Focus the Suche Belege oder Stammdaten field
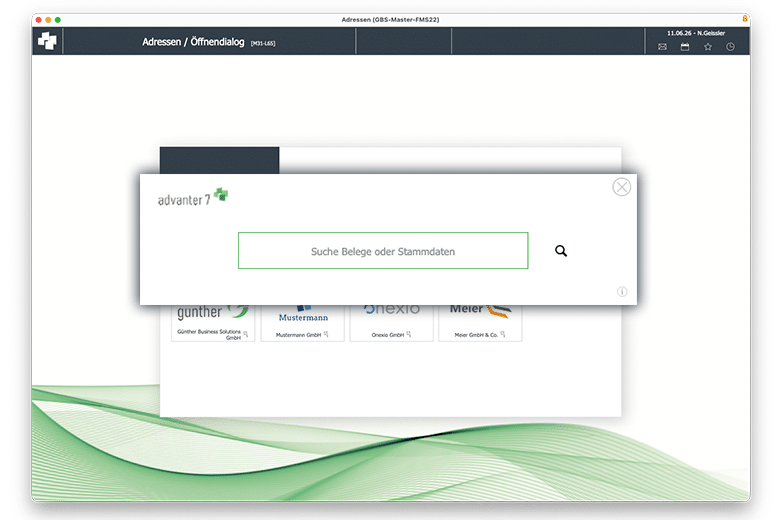The image size is (780, 520). click(x=383, y=251)
